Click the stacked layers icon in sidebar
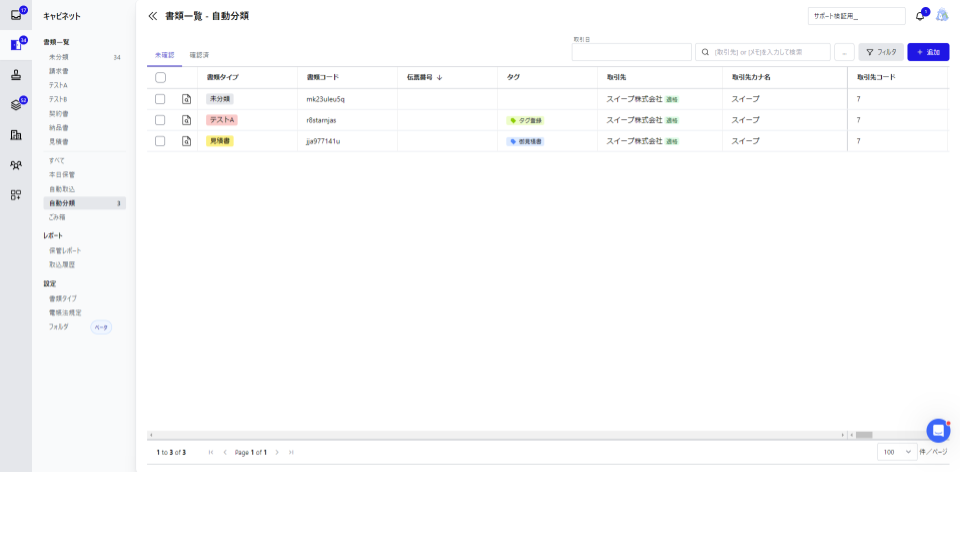 tap(16, 105)
